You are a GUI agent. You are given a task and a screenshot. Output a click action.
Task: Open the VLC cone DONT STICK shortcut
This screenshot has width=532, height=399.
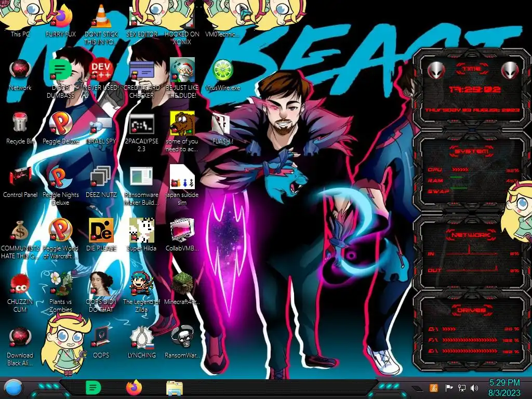pyautogui.click(x=101, y=24)
